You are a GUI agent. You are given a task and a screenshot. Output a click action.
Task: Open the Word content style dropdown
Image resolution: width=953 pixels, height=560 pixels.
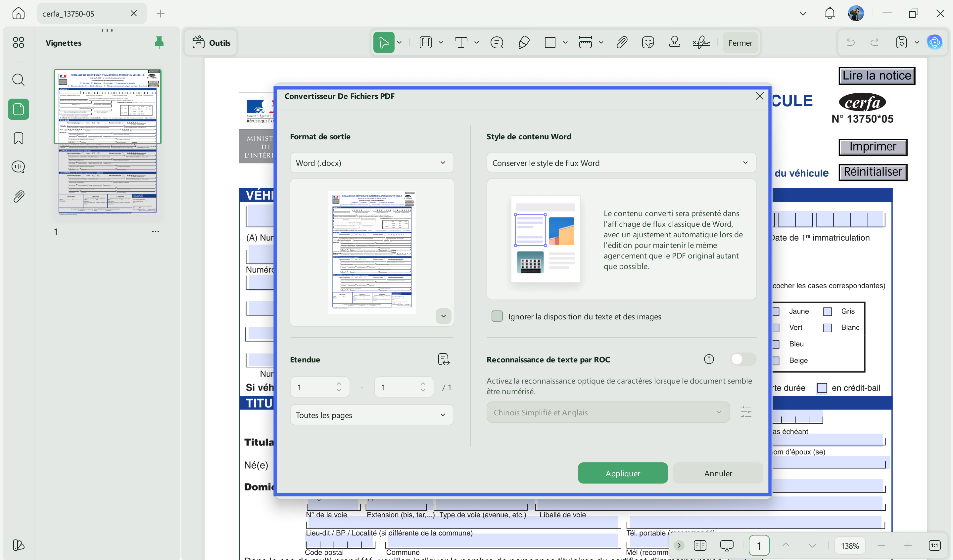click(621, 163)
